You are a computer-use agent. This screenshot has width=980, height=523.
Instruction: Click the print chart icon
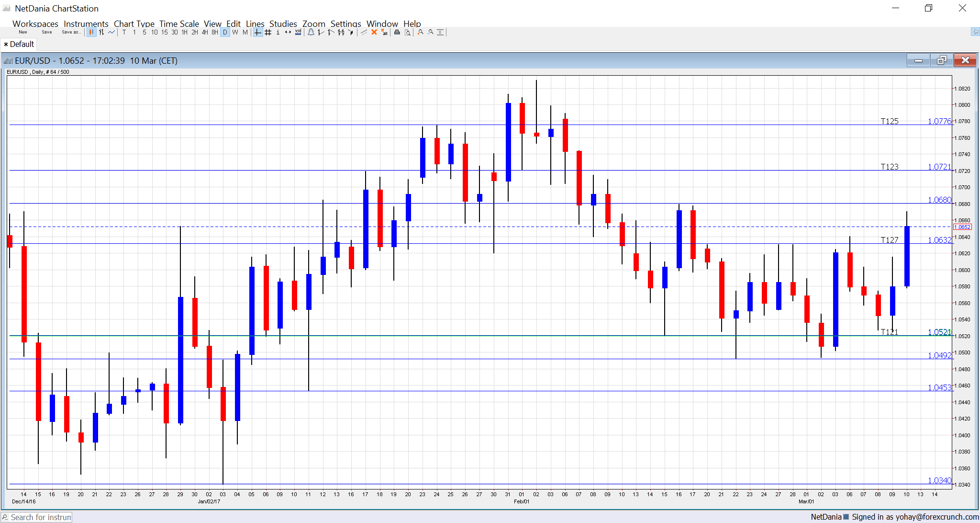[x=397, y=32]
